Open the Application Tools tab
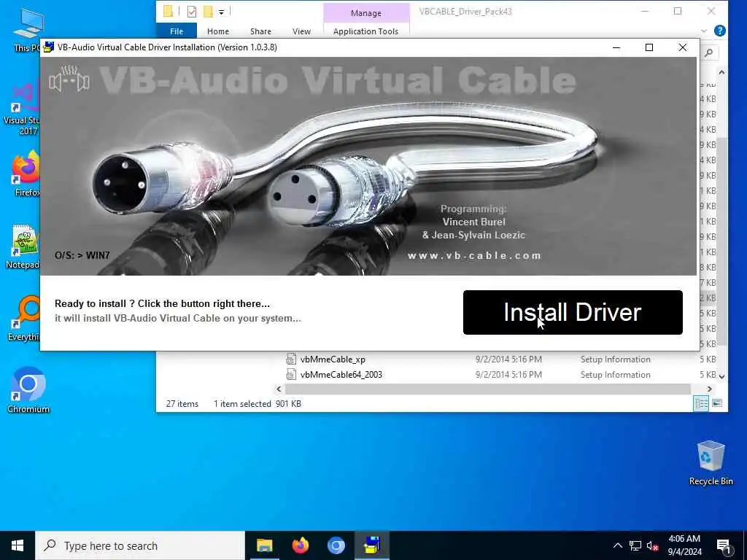This screenshot has height=560, width=747. click(x=366, y=31)
